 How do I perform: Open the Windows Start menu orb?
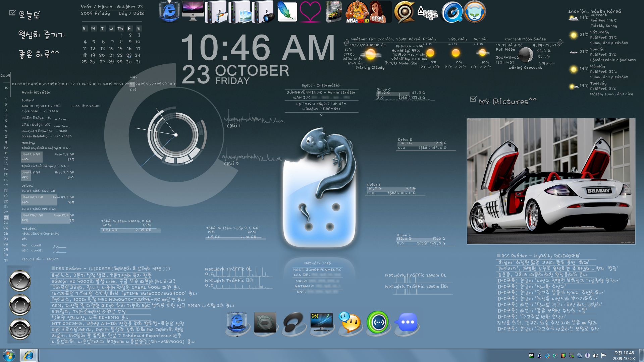[9, 355]
